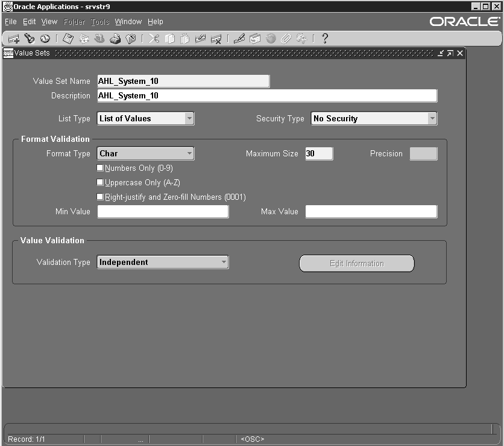Click the New record toolbar icon

point(13,39)
